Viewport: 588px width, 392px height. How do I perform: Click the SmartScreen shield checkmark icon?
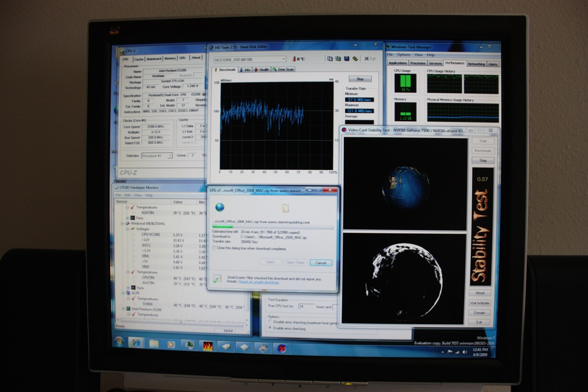click(217, 279)
